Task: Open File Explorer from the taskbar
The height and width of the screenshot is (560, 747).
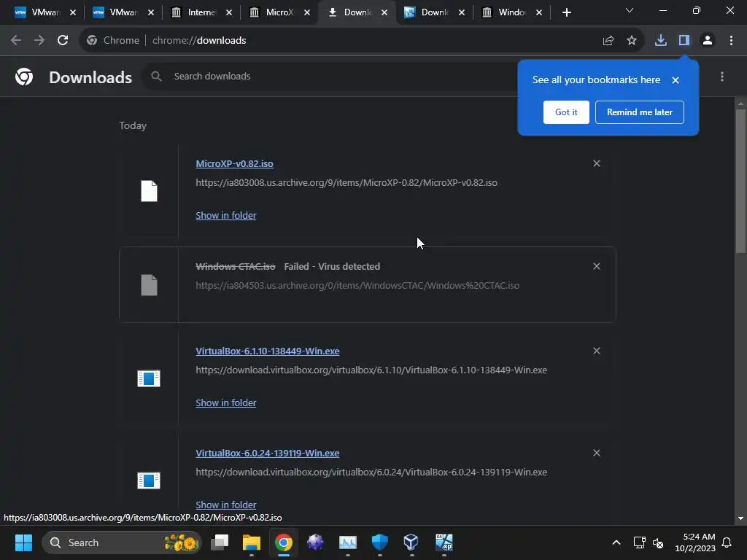Action: [252, 542]
